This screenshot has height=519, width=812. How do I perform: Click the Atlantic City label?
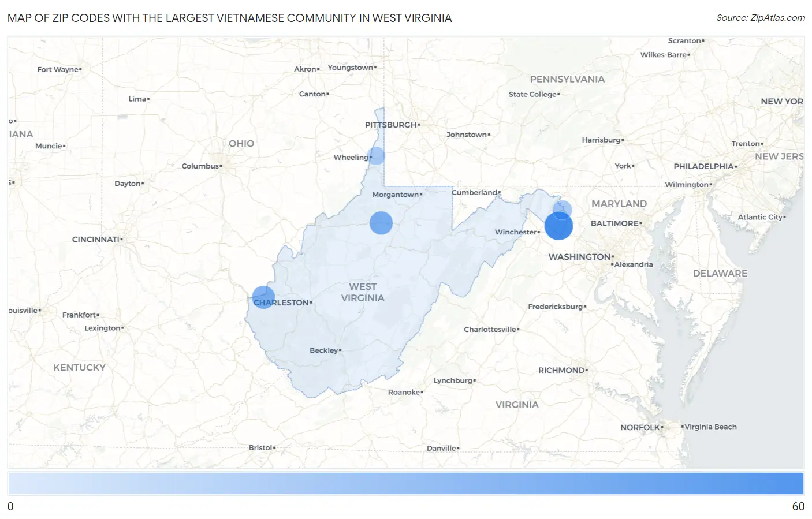tap(761, 217)
